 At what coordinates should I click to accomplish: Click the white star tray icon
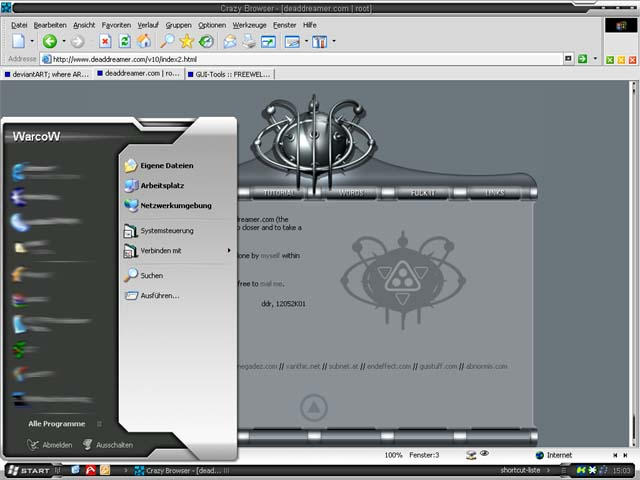click(592, 471)
